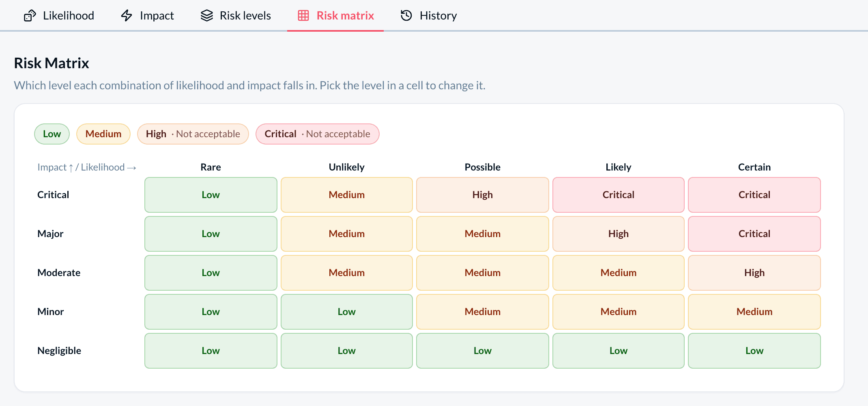868x406 pixels.
Task: Click the Medium legend pill
Action: 103,134
